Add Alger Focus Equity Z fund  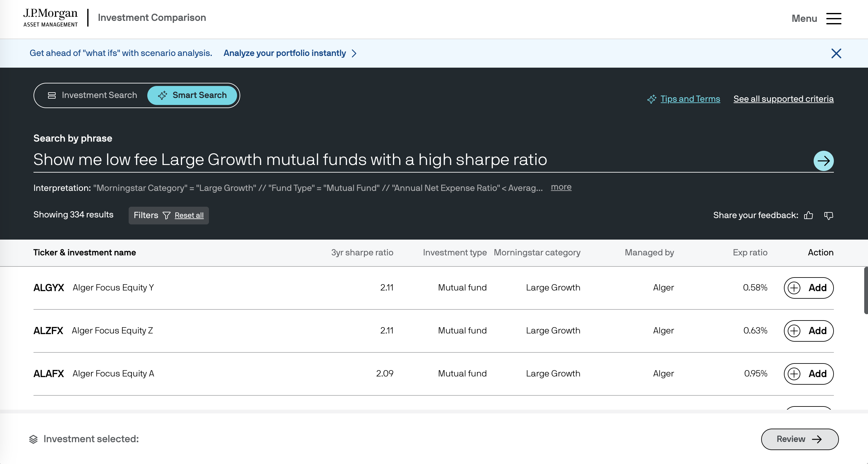click(808, 331)
